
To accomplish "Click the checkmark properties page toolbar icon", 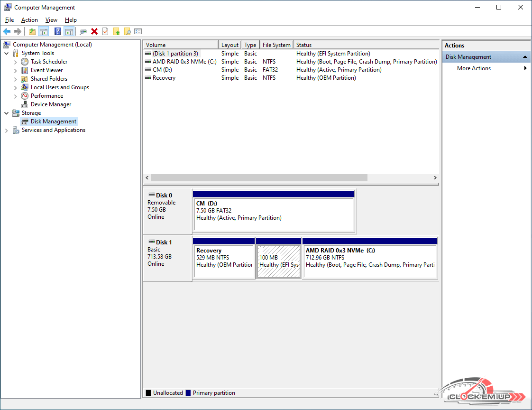I will pyautogui.click(x=105, y=31).
